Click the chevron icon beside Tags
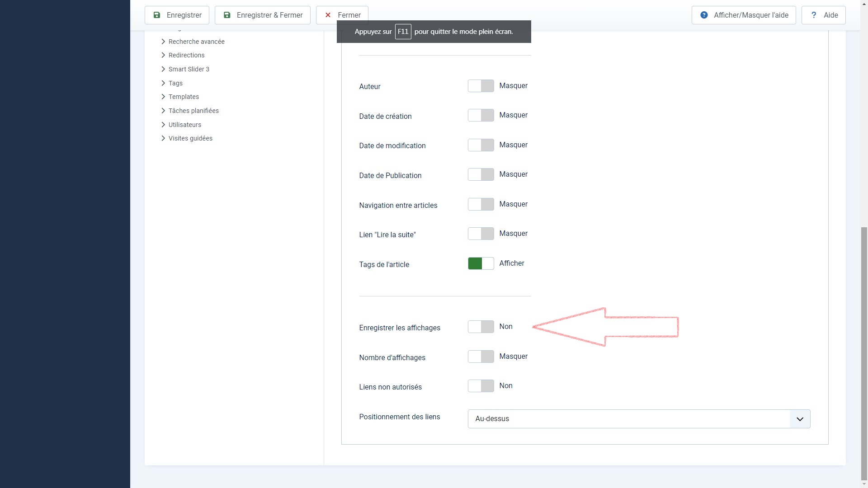The image size is (868, 488). click(x=163, y=83)
